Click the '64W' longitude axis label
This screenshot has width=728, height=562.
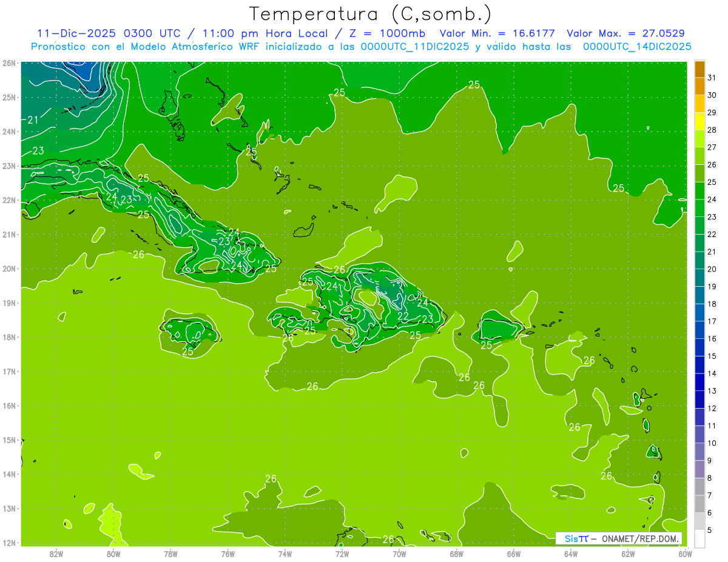[x=570, y=554]
